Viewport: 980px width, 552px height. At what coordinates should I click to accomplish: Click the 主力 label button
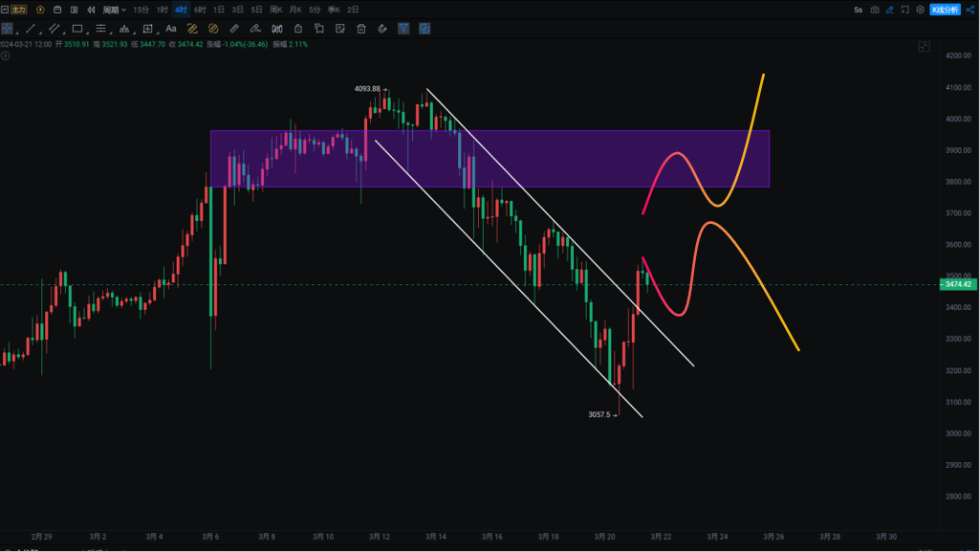(x=19, y=10)
